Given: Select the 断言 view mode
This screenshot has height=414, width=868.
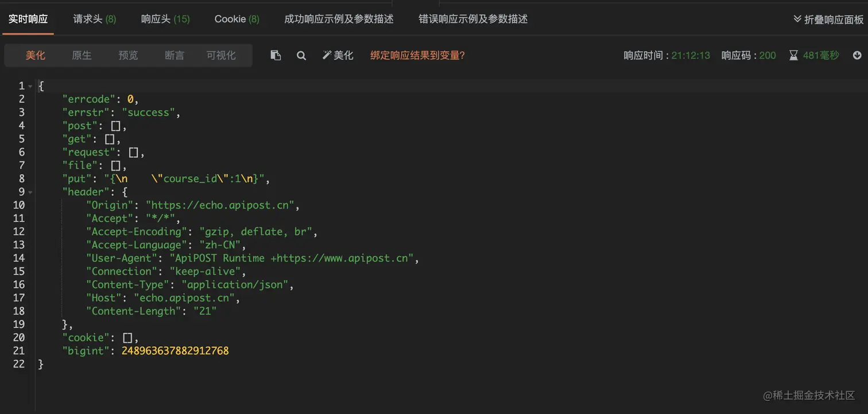Looking at the screenshot, I should pos(175,55).
